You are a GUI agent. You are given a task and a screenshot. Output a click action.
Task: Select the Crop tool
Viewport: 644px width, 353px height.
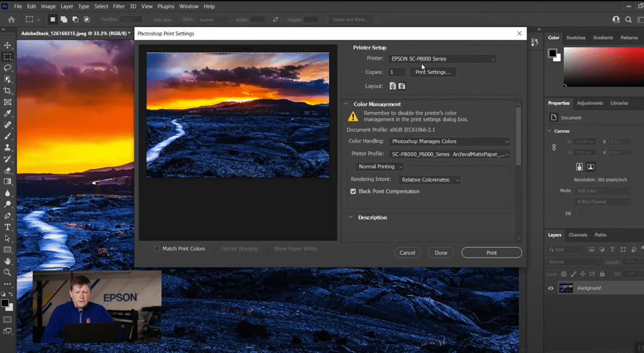tap(8, 91)
